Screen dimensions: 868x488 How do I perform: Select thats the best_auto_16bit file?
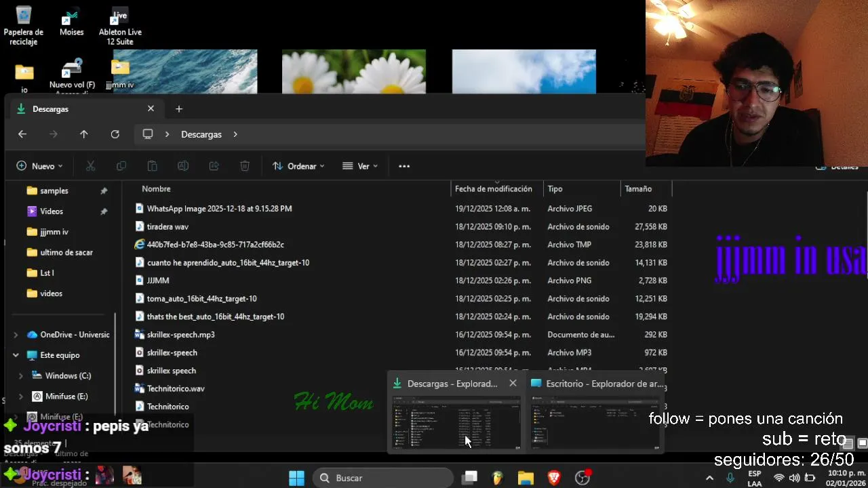pos(216,317)
